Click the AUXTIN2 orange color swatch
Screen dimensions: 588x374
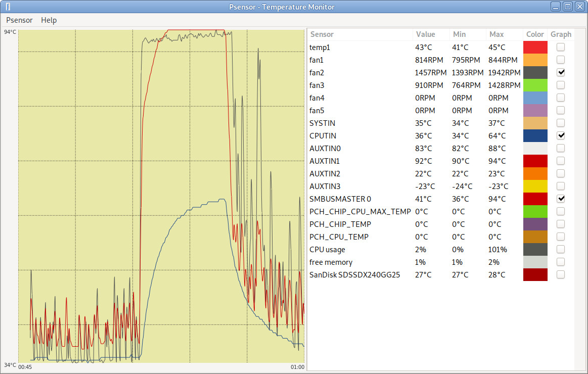point(535,173)
